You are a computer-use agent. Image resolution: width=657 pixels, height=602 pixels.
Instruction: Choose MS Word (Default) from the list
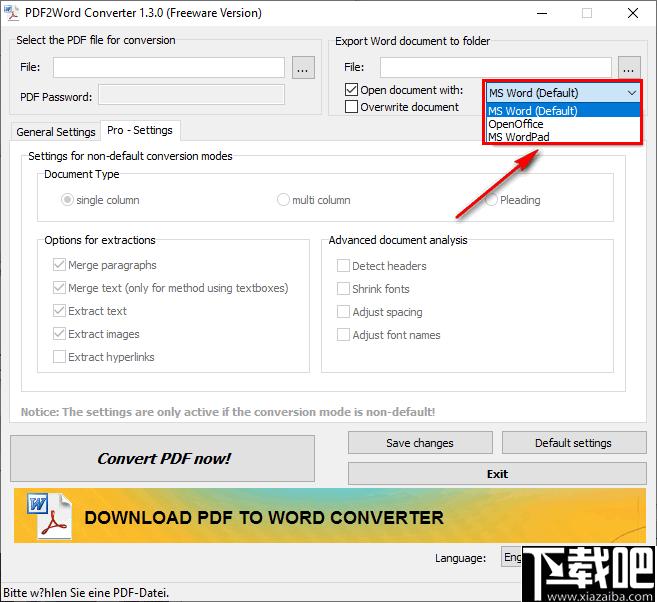tap(563, 111)
